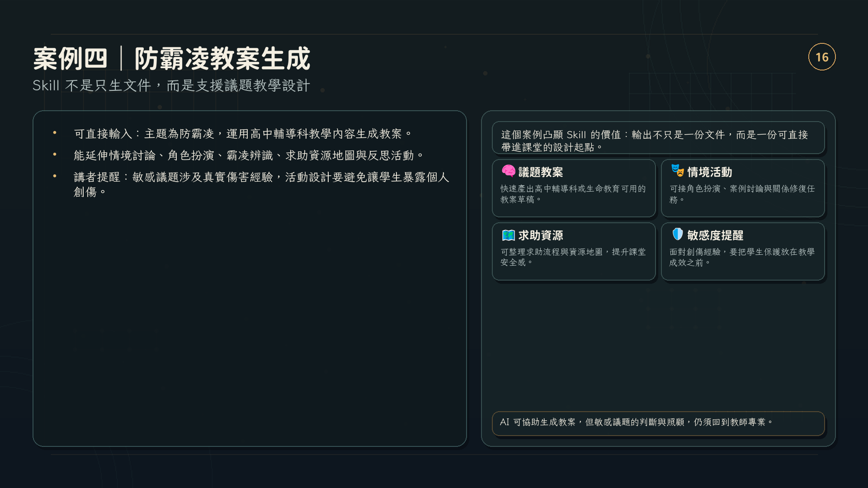This screenshot has width=868, height=488.
Task: Click the blue shield icon beside 敏感度提醒
Action: tap(677, 234)
